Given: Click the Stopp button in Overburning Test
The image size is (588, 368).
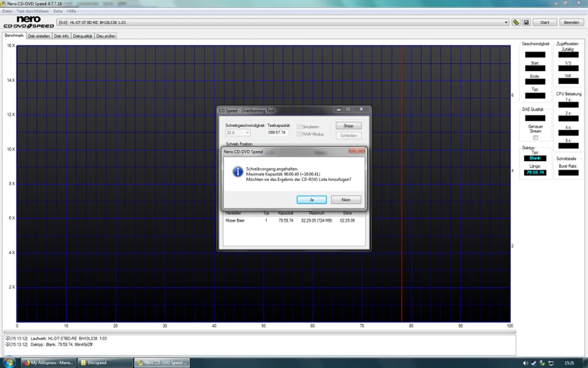Looking at the screenshot, I should click(x=348, y=126).
